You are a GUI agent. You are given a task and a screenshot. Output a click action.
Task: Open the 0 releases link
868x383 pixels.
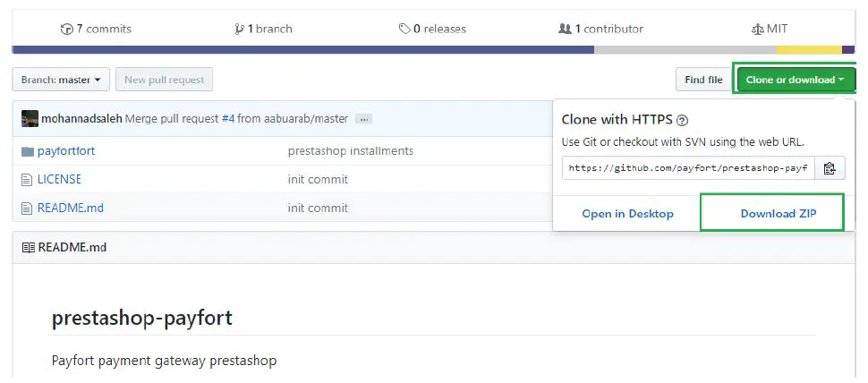pyautogui.click(x=432, y=29)
